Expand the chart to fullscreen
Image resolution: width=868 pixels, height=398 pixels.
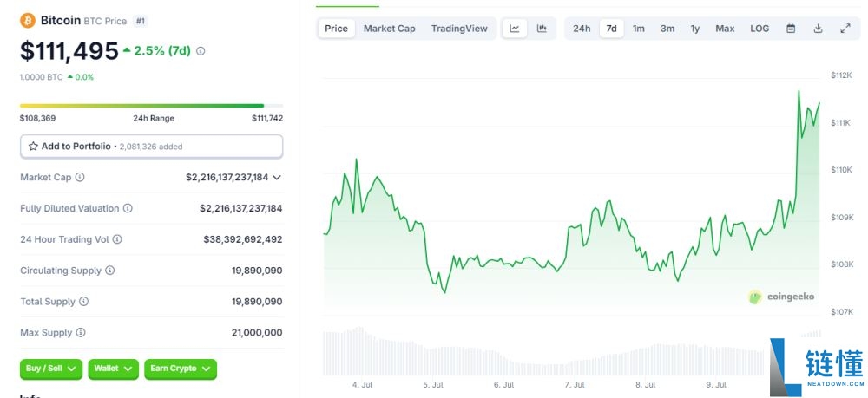point(845,29)
